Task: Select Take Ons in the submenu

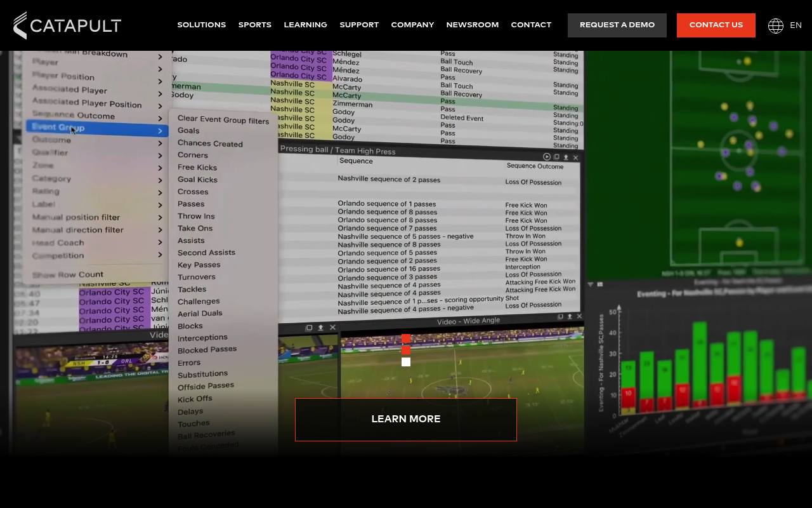Action: pyautogui.click(x=195, y=228)
